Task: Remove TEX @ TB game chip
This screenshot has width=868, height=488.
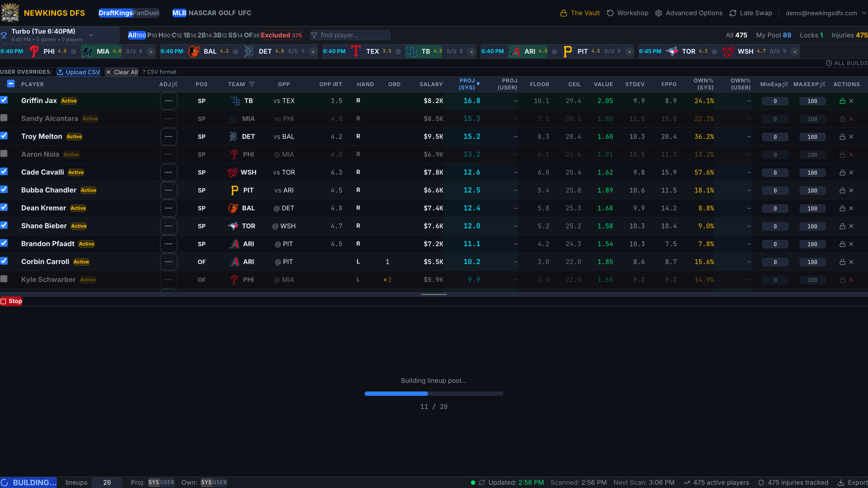Action: pos(471,52)
